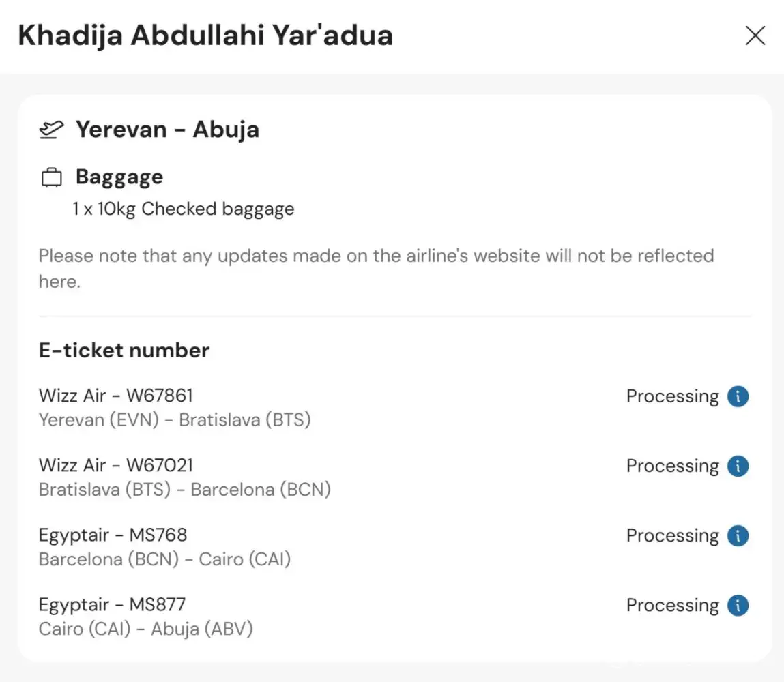Click the info icon for Wizz Air W67861
Viewport: 784px width, 682px height.
[x=738, y=396]
